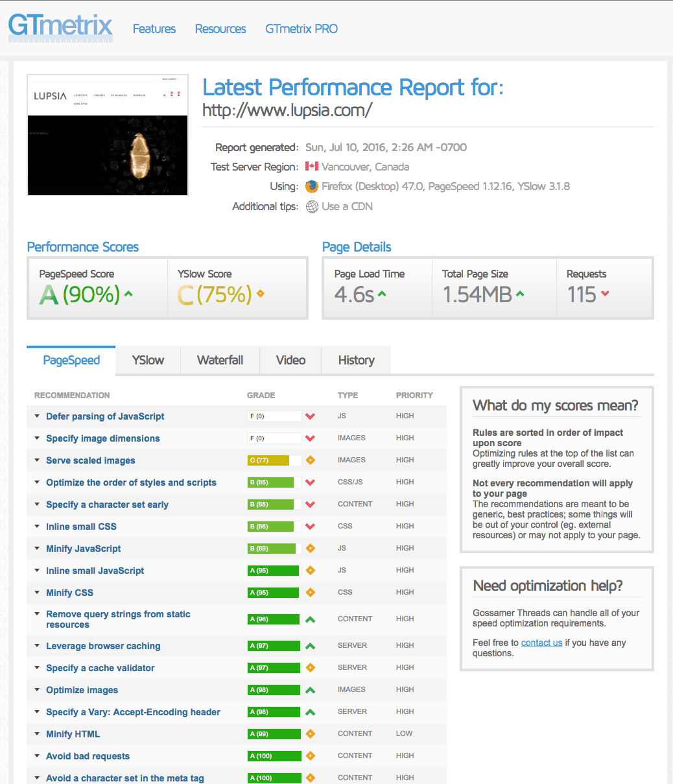Open the Optimize images recommendation link
673x784 pixels.
(x=82, y=690)
